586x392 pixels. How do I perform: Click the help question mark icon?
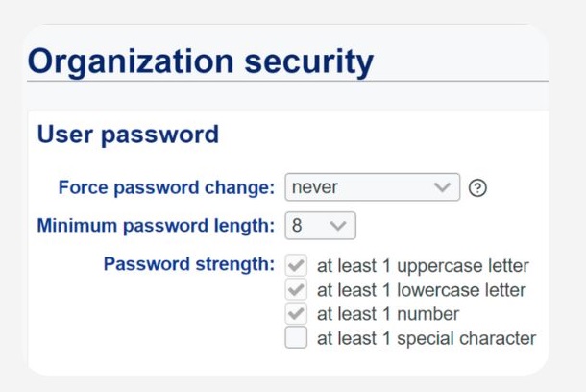(477, 187)
